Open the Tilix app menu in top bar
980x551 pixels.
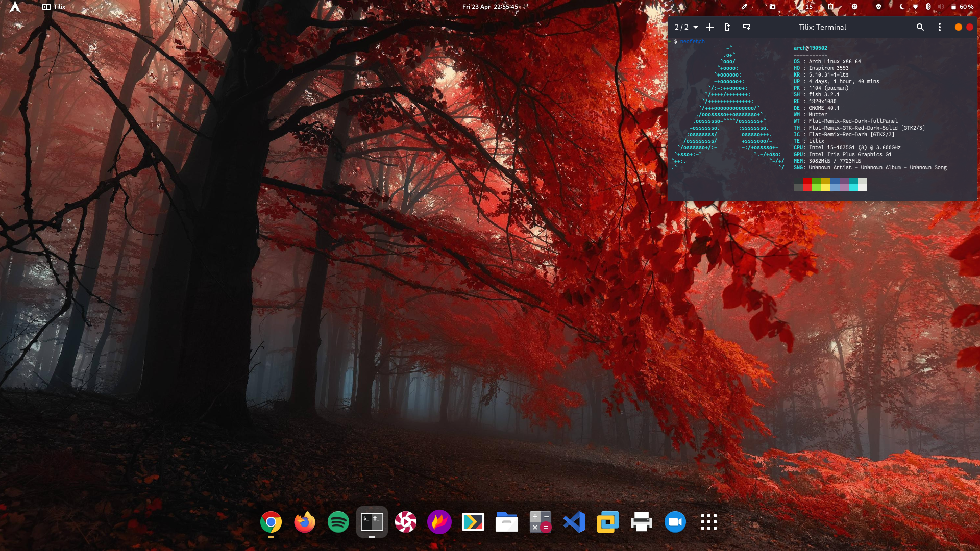[54, 7]
